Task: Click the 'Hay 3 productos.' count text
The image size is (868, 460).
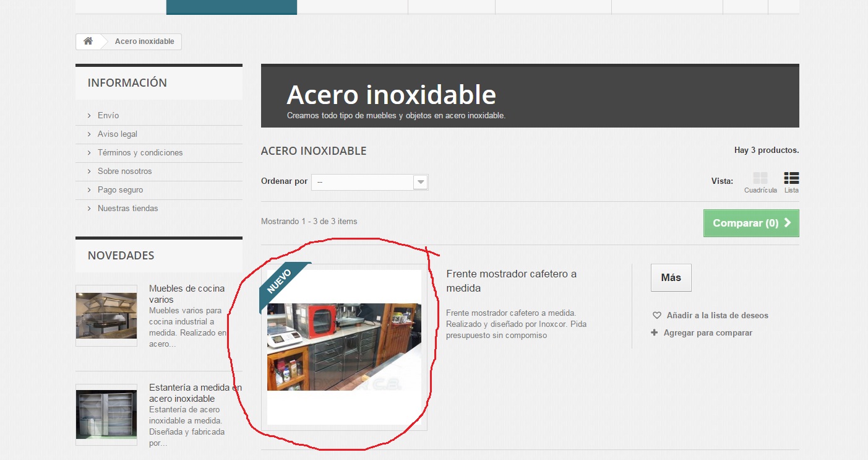Action: point(767,150)
